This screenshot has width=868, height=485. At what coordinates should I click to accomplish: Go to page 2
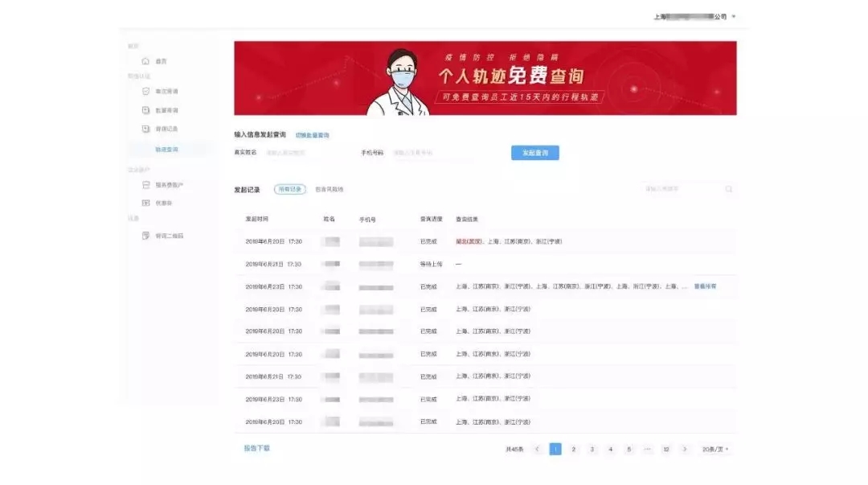tap(574, 449)
